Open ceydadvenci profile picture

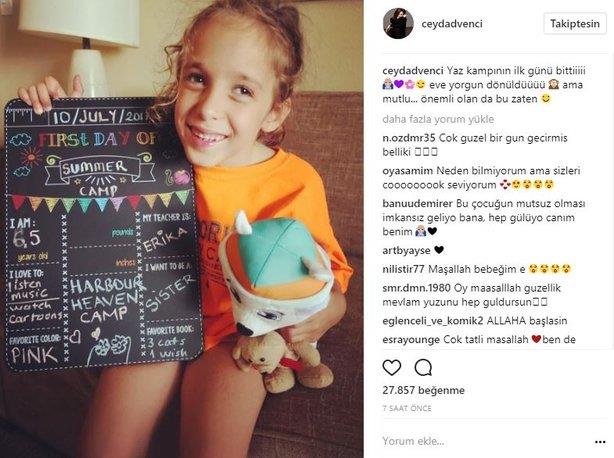(398, 23)
